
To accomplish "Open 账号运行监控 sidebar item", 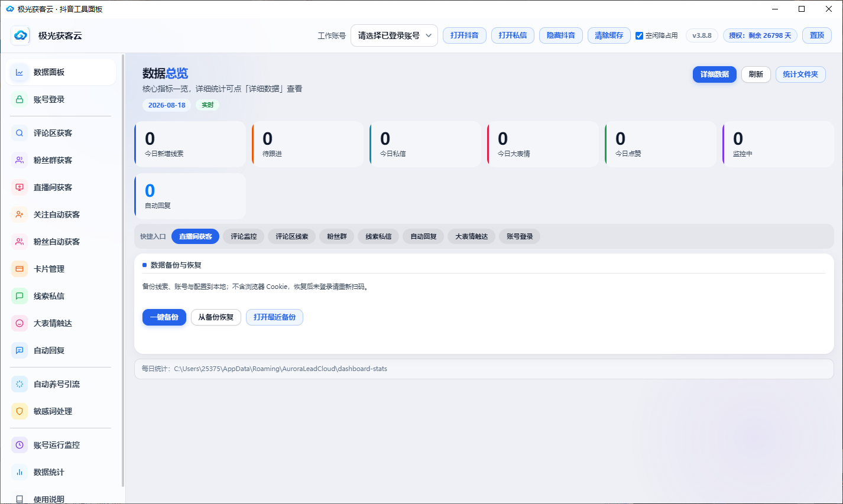I will click(x=61, y=445).
